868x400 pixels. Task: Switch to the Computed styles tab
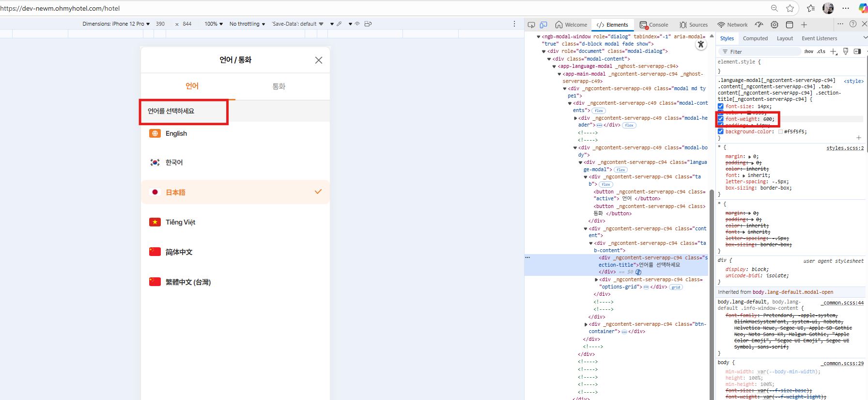(x=755, y=38)
